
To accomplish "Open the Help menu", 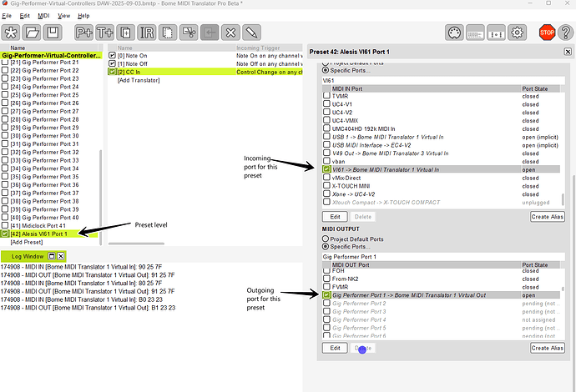I will coord(83,16).
